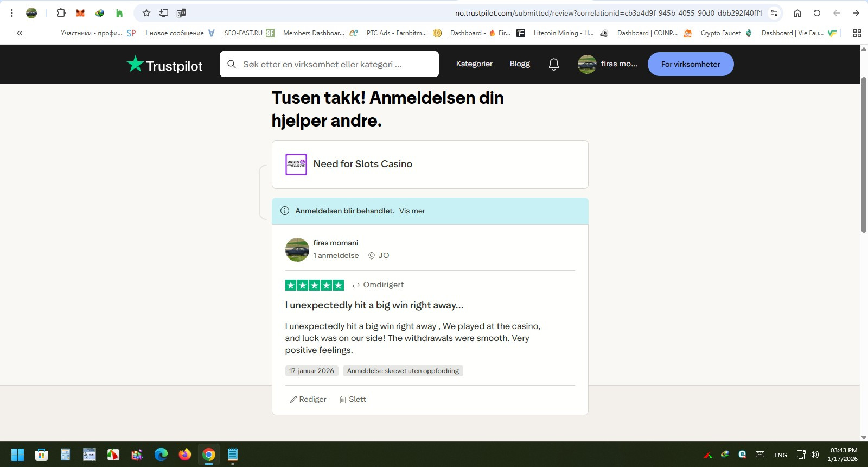Go to the browser home page
The height and width of the screenshot is (467, 868).
pos(797,13)
